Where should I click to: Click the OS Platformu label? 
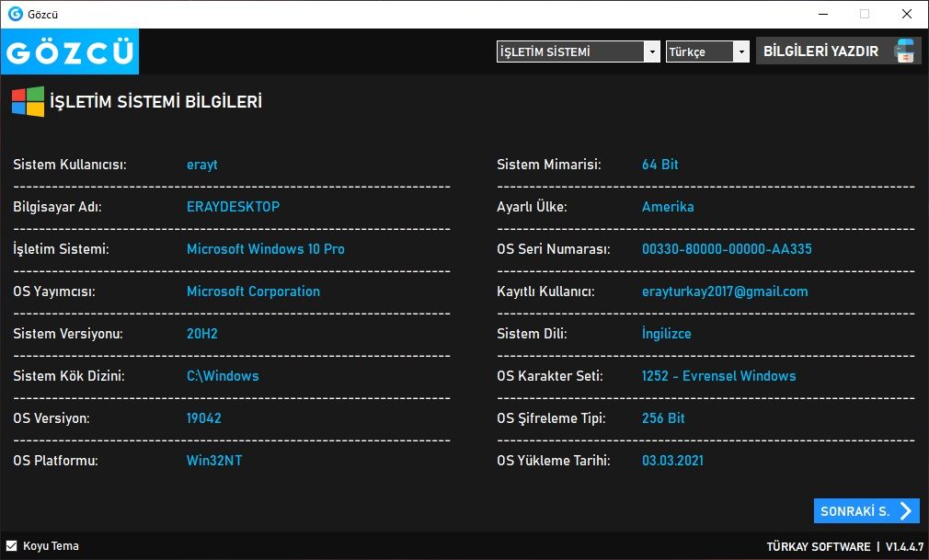pyautogui.click(x=56, y=461)
